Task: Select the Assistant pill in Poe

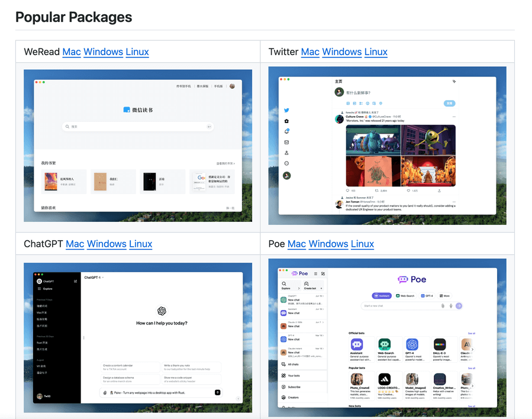Action: tap(382, 296)
